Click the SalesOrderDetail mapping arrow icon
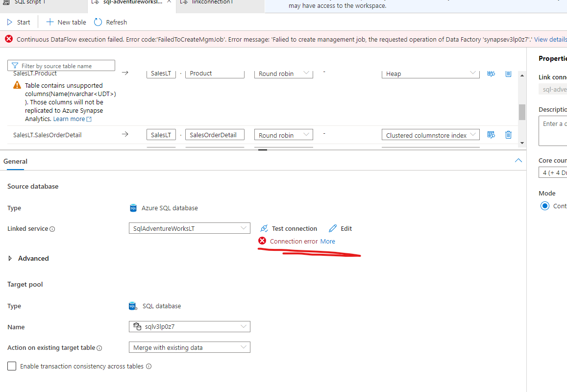This screenshot has height=392, width=567. click(x=125, y=134)
